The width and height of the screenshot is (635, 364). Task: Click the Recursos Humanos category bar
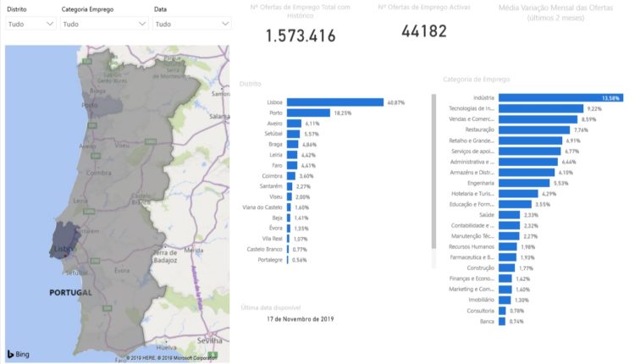pyautogui.click(x=507, y=247)
